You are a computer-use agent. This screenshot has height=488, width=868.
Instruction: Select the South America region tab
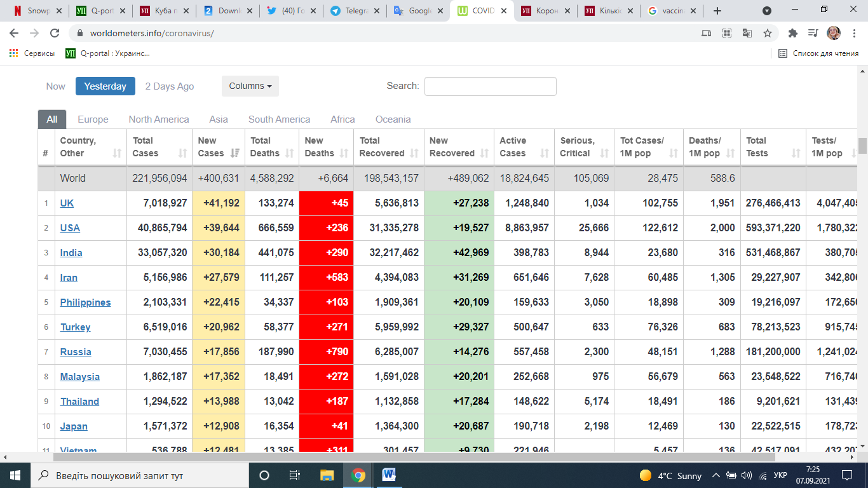[x=279, y=119]
